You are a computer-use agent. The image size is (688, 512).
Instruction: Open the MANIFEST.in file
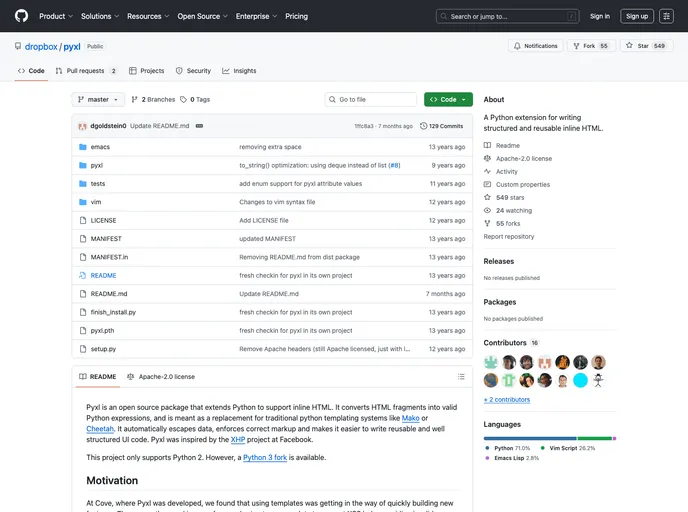[109, 257]
